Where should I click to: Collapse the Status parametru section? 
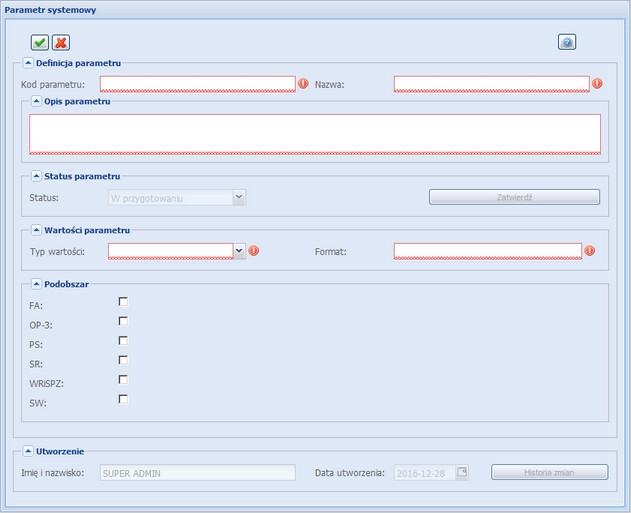tap(36, 176)
